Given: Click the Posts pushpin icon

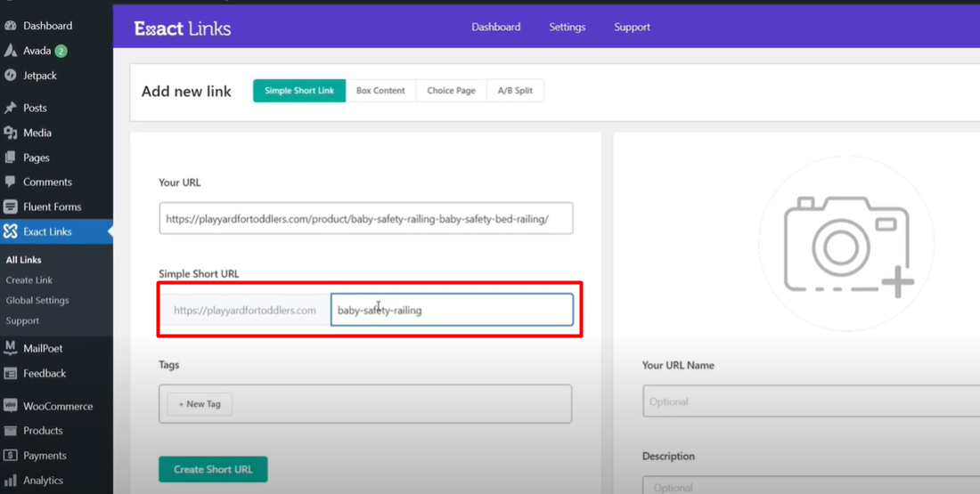Looking at the screenshot, I should [10, 108].
